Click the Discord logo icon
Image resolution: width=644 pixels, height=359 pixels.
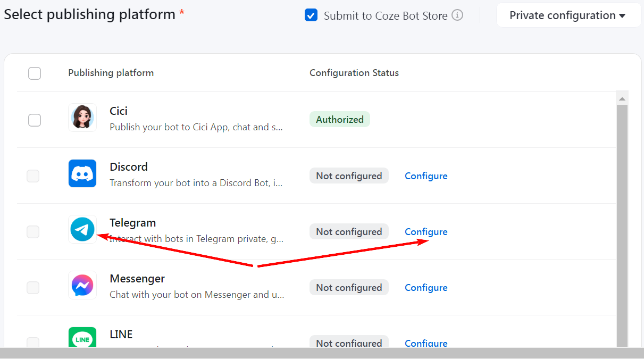tap(82, 173)
